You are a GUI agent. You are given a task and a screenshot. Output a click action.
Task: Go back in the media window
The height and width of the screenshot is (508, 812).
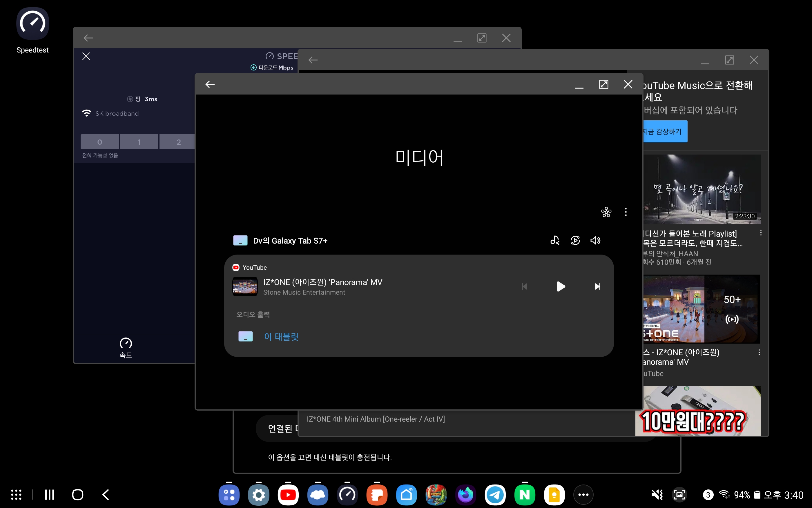tap(210, 84)
